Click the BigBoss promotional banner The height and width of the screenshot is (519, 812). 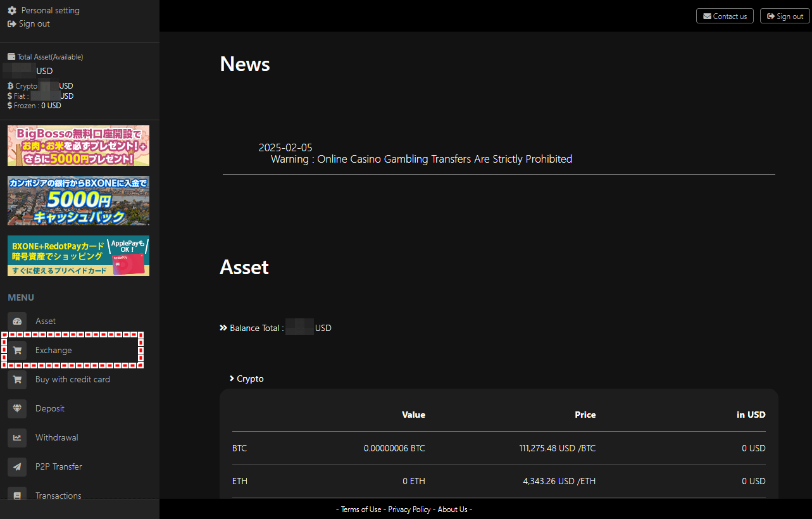[78, 146]
